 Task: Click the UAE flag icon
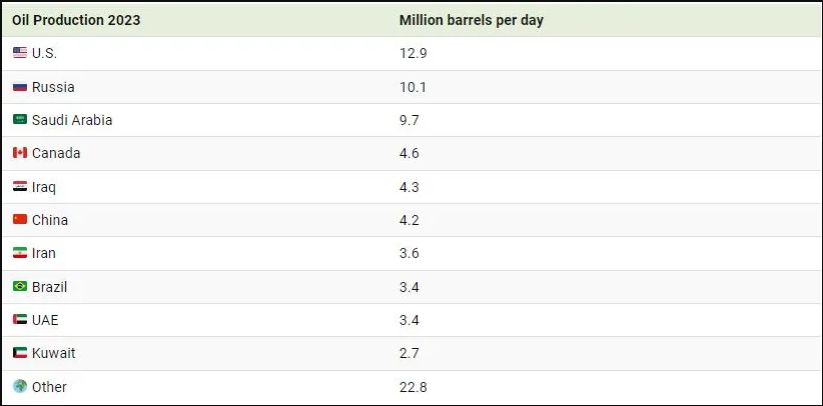tap(20, 320)
